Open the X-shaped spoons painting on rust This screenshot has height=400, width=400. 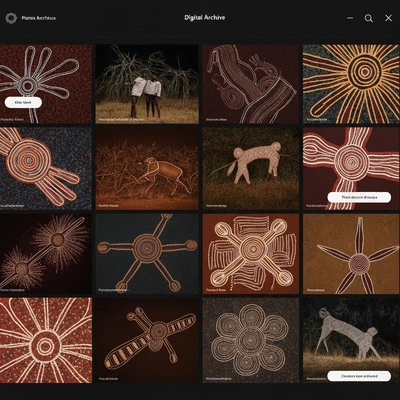(251, 254)
